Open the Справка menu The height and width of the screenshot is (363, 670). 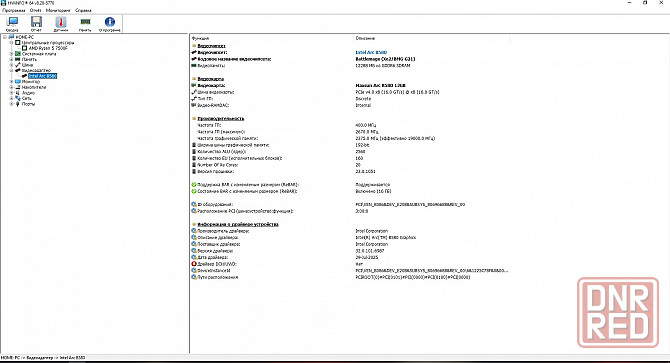coord(83,10)
